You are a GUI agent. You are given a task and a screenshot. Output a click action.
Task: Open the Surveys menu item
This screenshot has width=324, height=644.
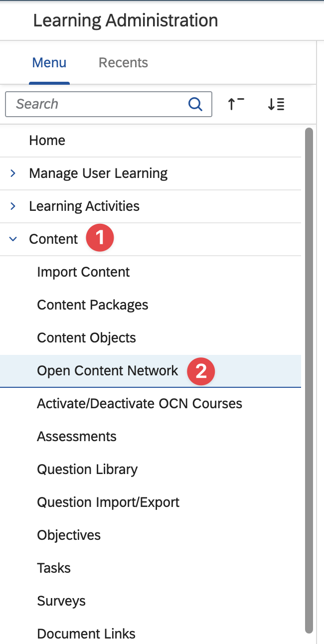pyautogui.click(x=61, y=601)
